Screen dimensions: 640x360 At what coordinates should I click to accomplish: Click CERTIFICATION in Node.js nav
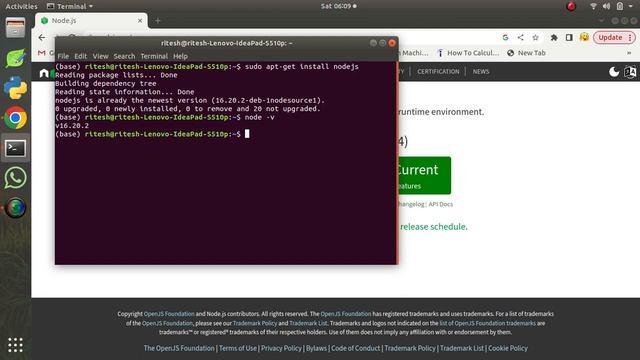[x=438, y=71]
